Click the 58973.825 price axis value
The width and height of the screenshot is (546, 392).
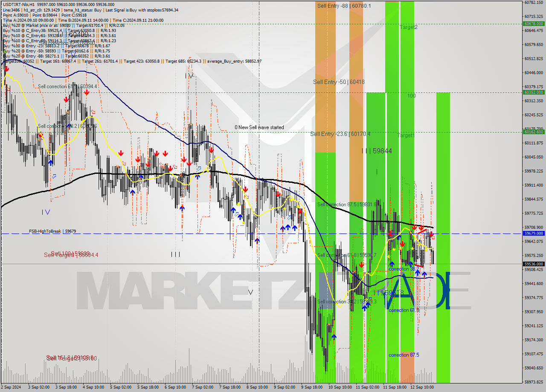coord(534,382)
